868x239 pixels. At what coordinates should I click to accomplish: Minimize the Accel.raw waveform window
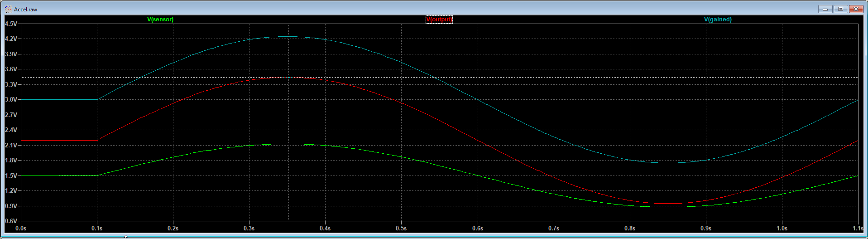coord(825,9)
